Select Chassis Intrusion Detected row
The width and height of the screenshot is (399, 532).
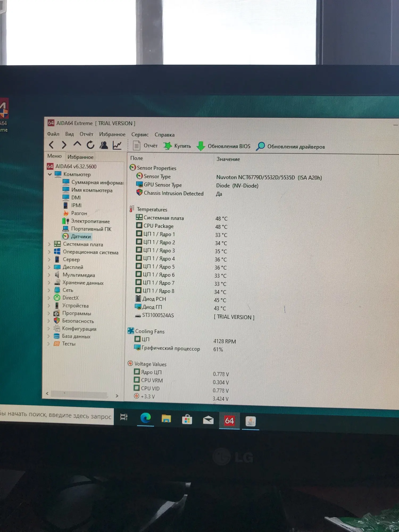(179, 193)
